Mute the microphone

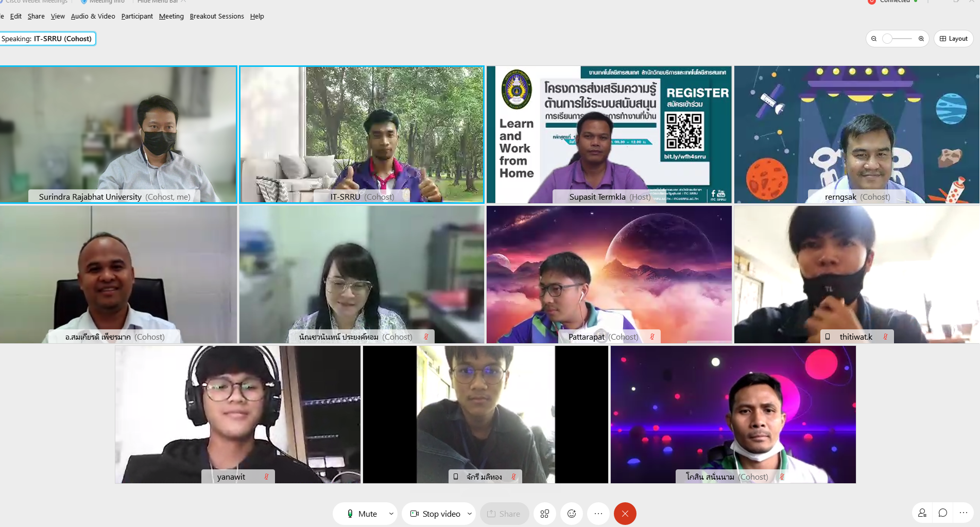362,514
